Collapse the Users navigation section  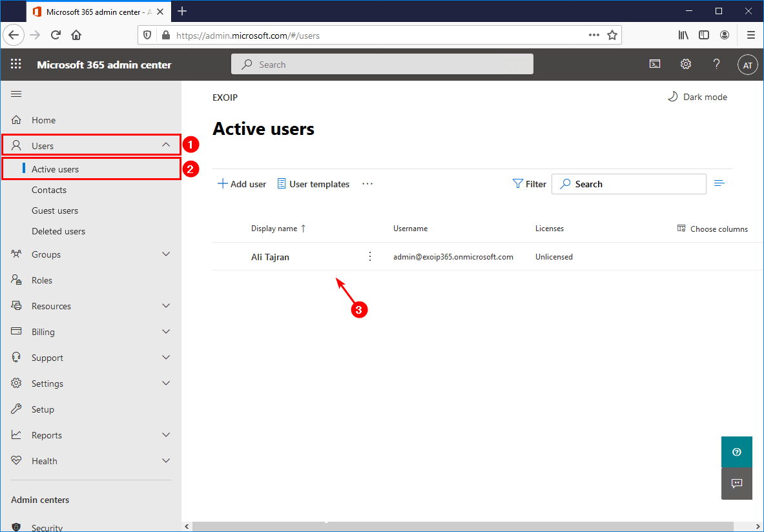pos(166,145)
